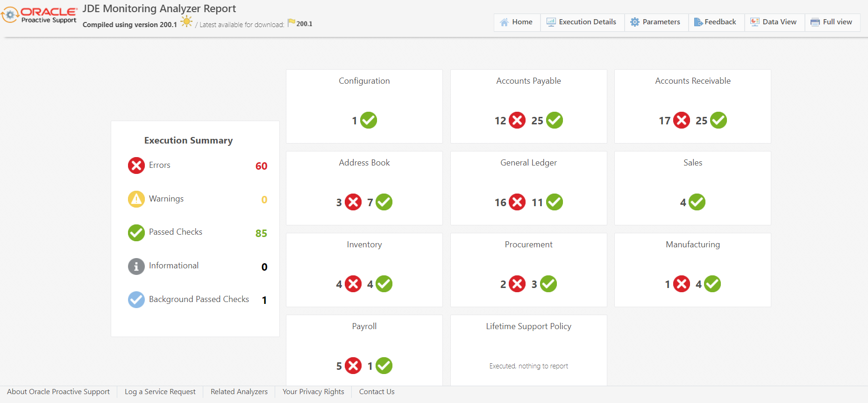This screenshot has height=403, width=868.
Task: Click the Execution Details monitor icon
Action: [x=551, y=22]
